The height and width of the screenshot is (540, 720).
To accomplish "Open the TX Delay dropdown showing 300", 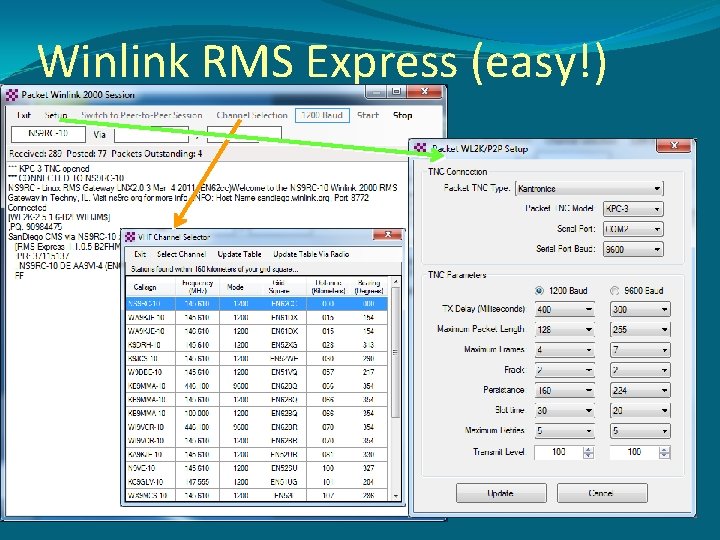I will 640,309.
